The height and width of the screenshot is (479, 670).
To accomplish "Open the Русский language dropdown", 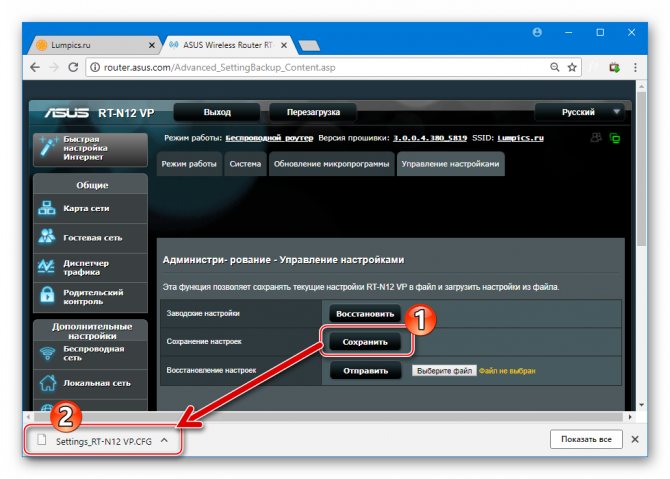I will [x=579, y=112].
